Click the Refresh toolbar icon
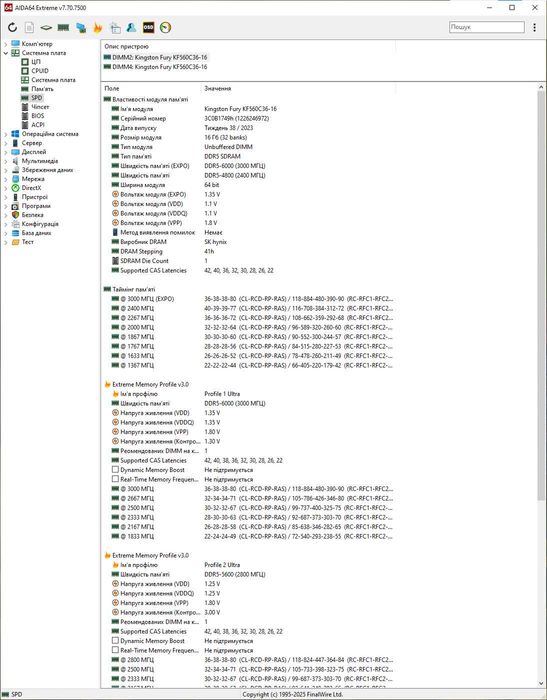Image resolution: width=547 pixels, height=700 pixels. 13,28
